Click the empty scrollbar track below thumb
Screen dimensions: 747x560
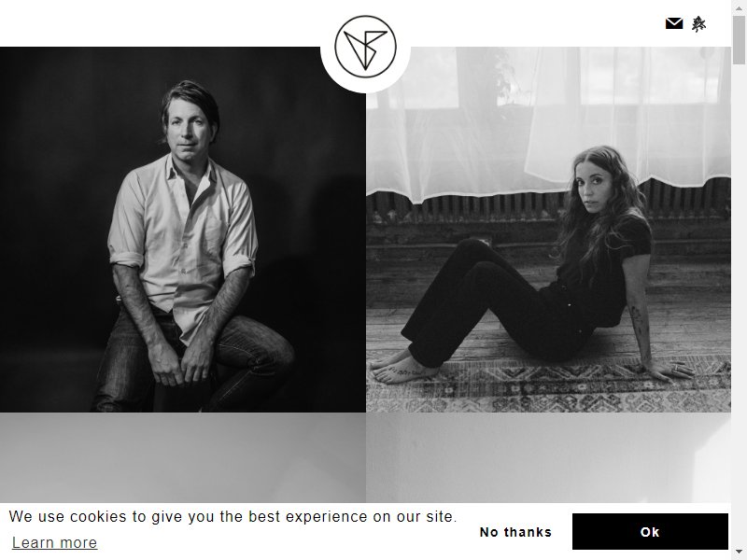coord(740,305)
